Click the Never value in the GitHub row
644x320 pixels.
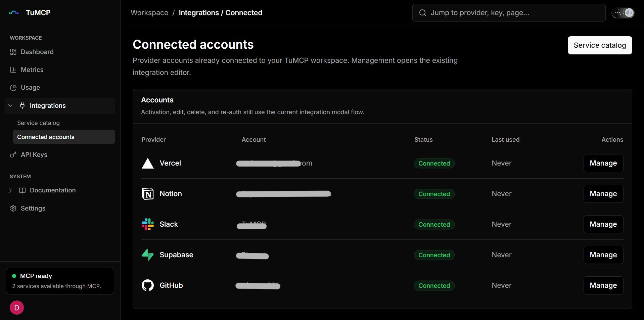502,285
